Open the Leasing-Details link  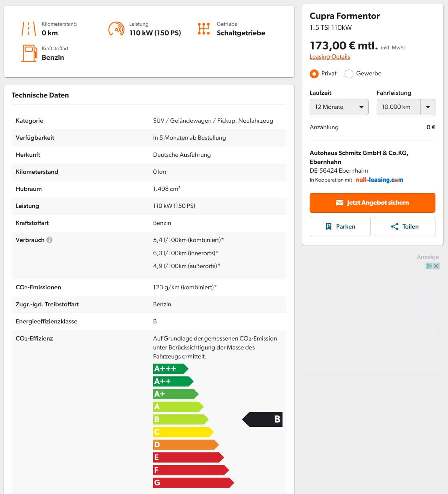point(330,57)
